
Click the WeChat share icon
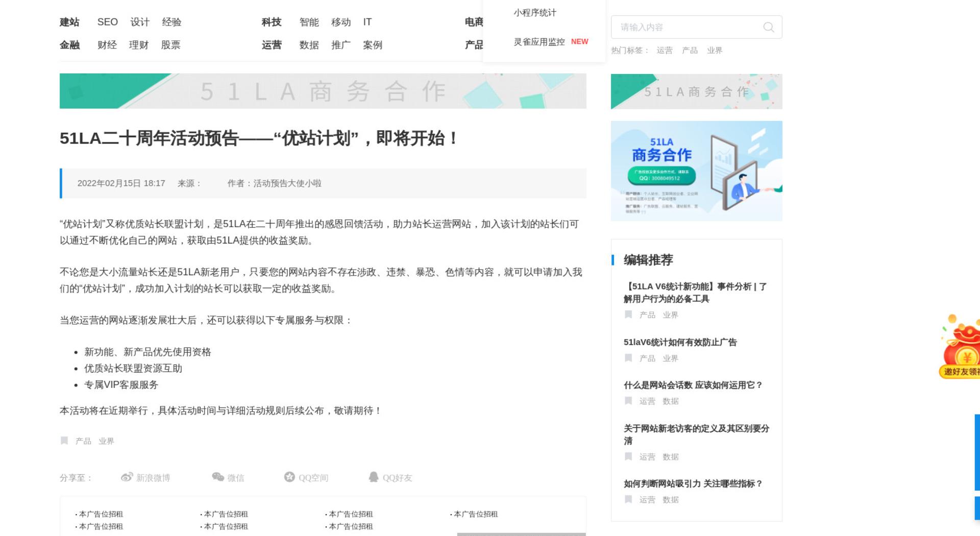pyautogui.click(x=218, y=477)
